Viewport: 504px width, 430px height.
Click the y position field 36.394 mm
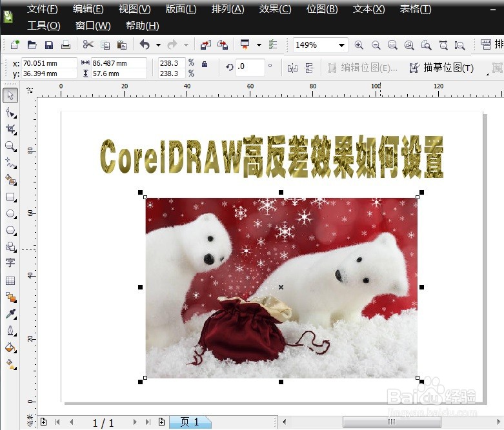pyautogui.click(x=49, y=73)
